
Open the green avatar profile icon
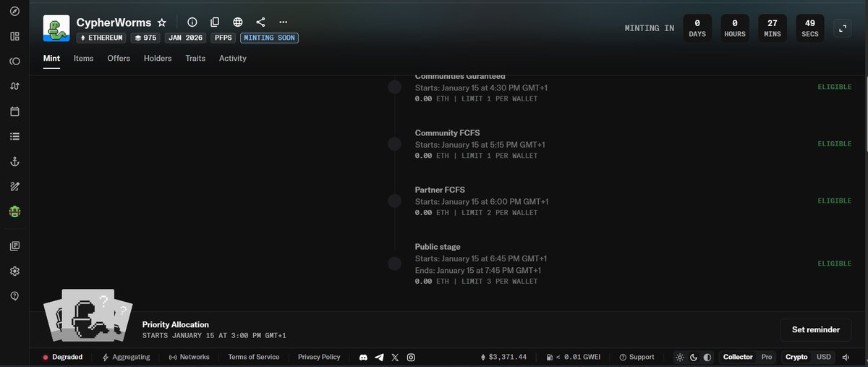pyautogui.click(x=14, y=212)
